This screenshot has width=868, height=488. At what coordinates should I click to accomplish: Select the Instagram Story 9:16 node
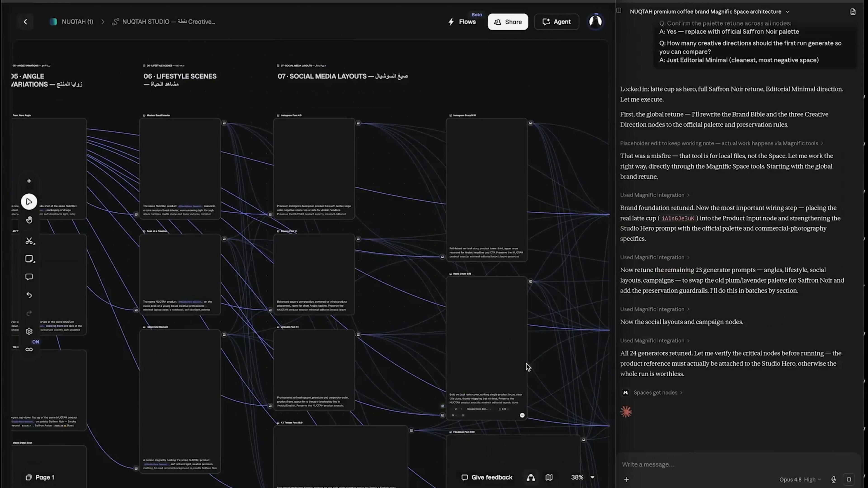(x=487, y=190)
